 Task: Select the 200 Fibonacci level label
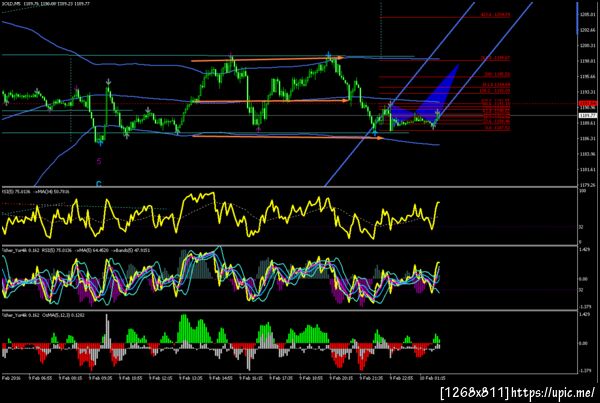497,75
